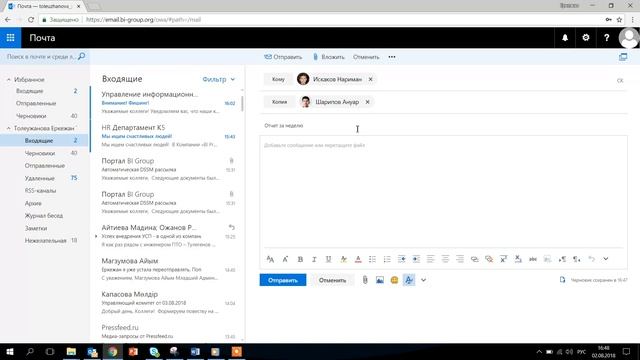Click the Кому recipients button

tap(278, 79)
